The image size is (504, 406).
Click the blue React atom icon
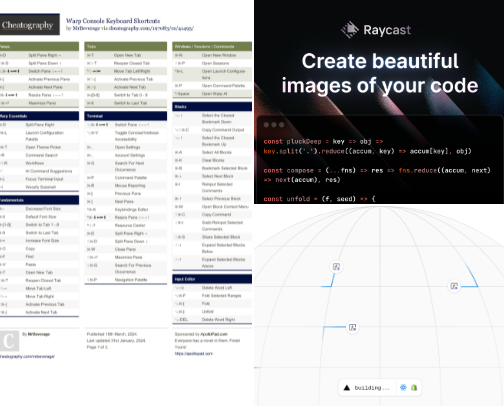tap(403, 387)
